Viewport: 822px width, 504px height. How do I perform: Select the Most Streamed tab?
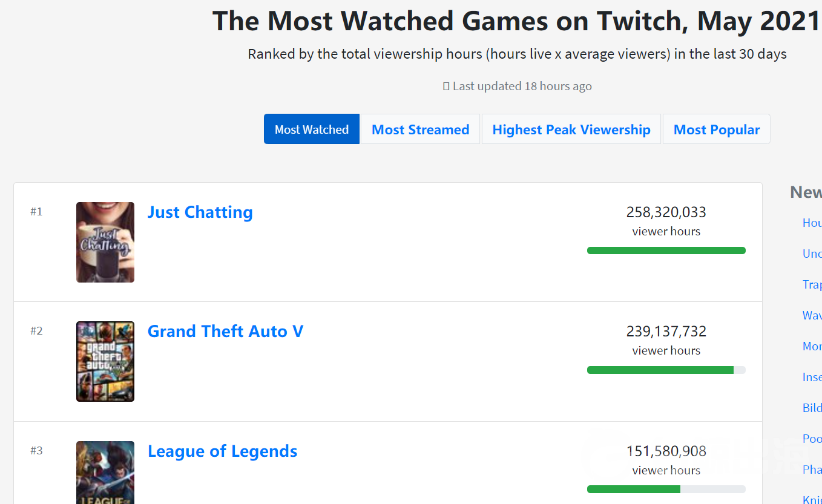pyautogui.click(x=420, y=129)
